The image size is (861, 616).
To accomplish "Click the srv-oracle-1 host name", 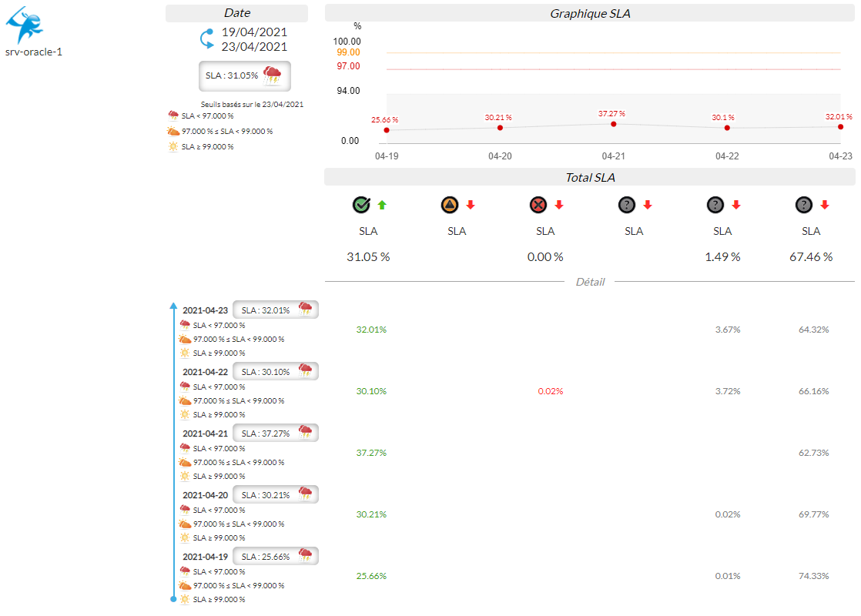I will tap(33, 52).
